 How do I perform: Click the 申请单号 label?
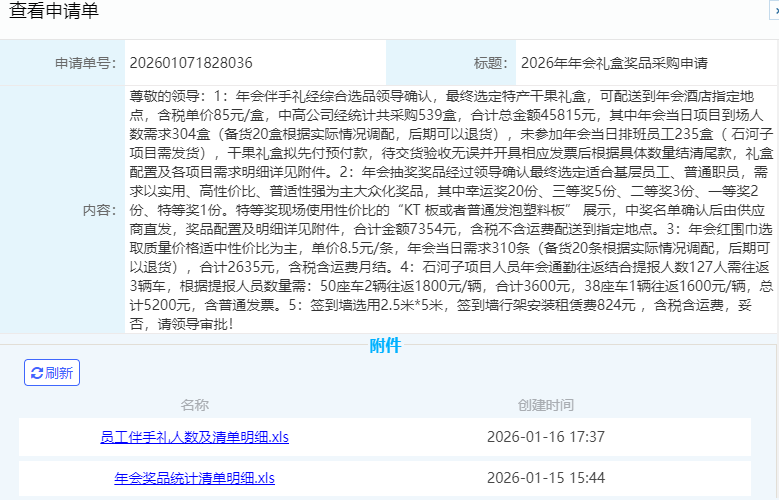coord(85,63)
